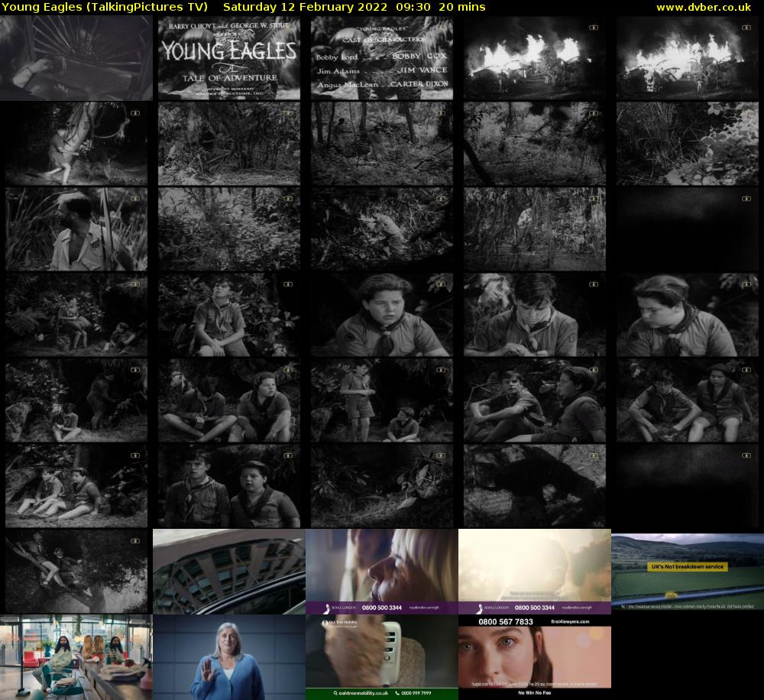Open thumbnail of the dark crouching animal
Image resolution: width=764 pixels, height=700 pixels.
tap(535, 486)
